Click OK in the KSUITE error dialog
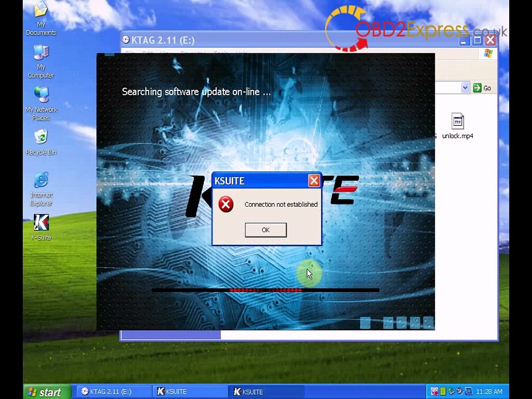This screenshot has height=399, width=532. pyautogui.click(x=265, y=230)
